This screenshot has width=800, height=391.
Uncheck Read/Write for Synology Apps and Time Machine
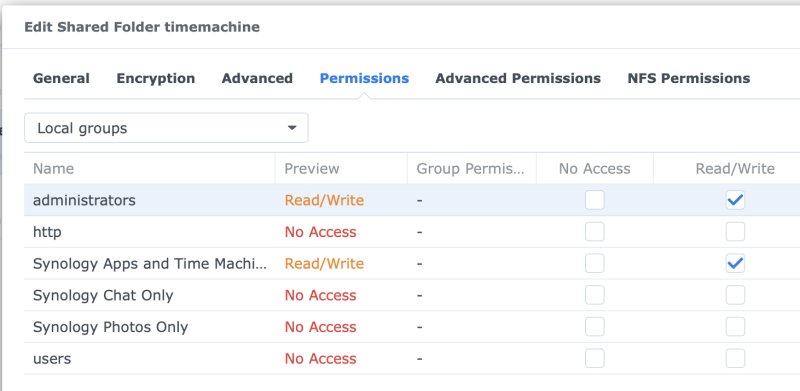point(735,263)
